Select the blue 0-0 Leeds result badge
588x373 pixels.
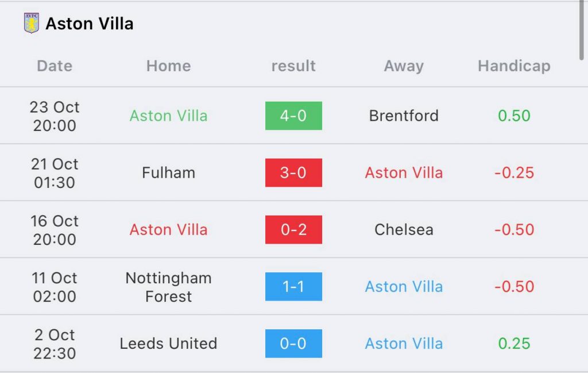pyautogui.click(x=293, y=343)
